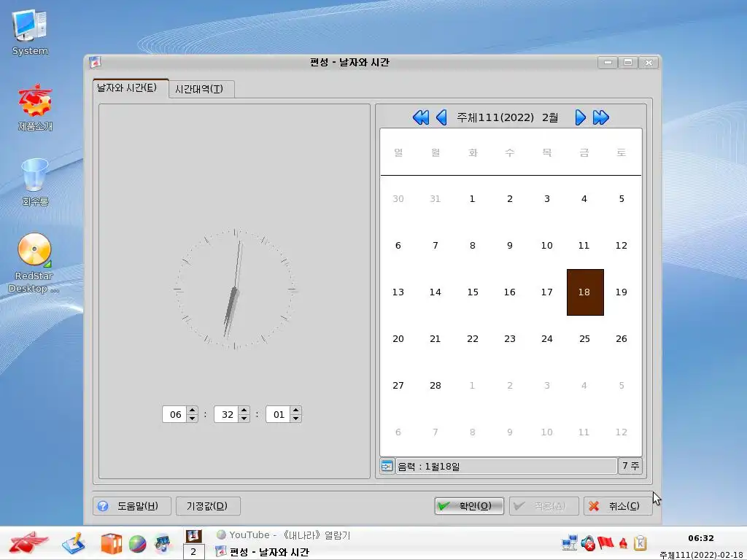Click the hour input field showing 06
The height and width of the screenshot is (560, 747).
175,414
